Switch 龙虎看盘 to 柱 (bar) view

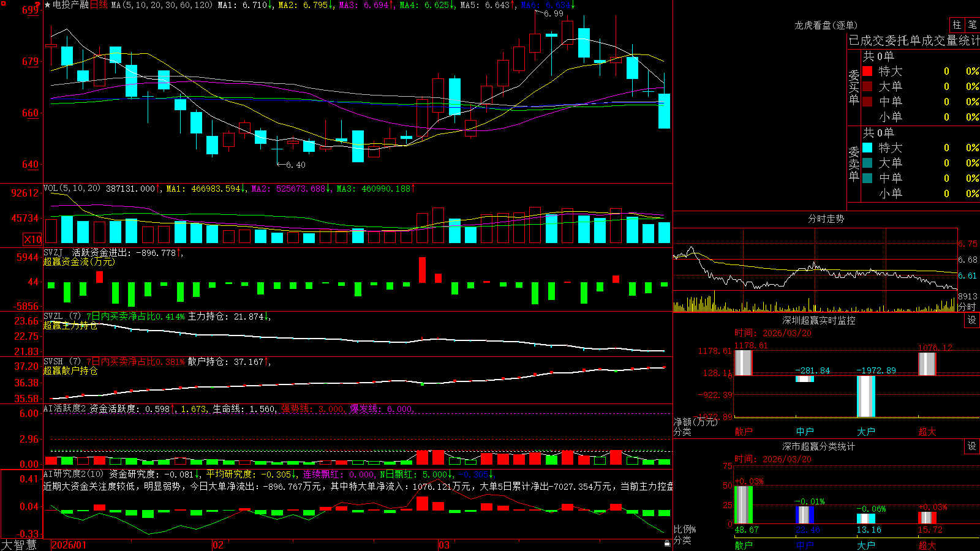[957, 25]
